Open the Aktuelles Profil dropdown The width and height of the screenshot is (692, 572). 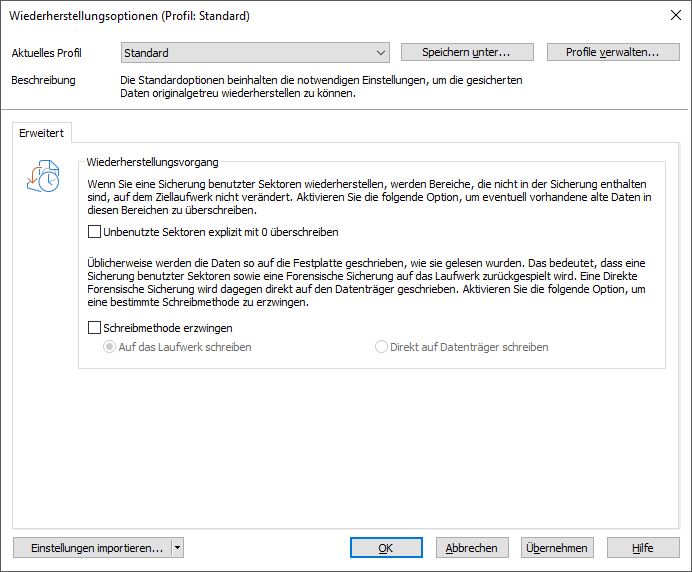click(x=255, y=53)
